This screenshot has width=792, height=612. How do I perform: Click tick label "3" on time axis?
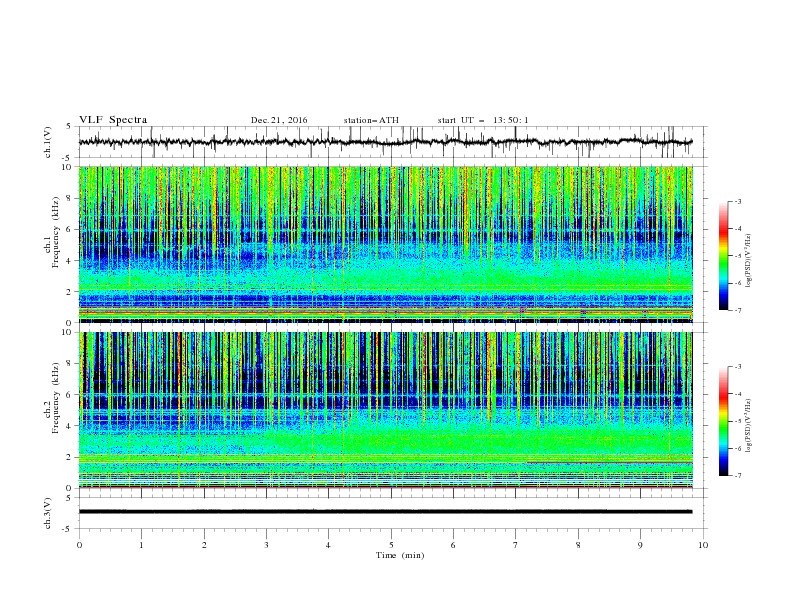click(266, 545)
